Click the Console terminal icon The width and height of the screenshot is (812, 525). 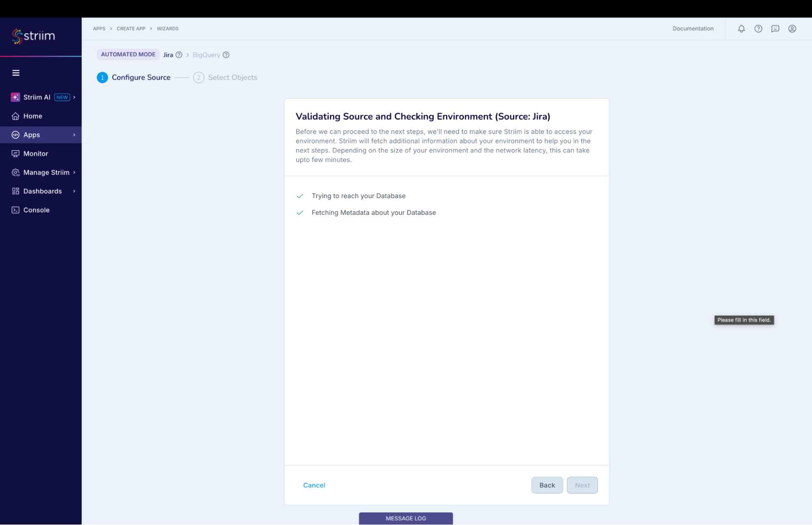[15, 210]
